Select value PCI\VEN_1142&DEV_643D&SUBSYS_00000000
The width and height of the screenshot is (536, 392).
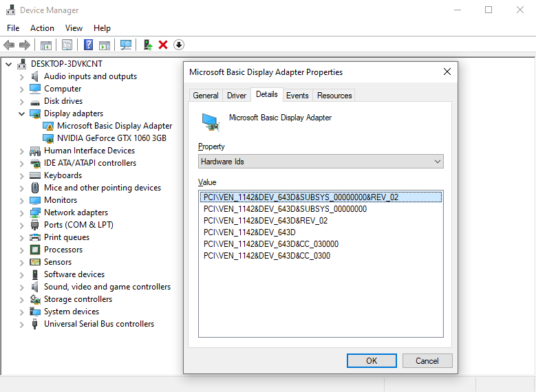[321, 209]
